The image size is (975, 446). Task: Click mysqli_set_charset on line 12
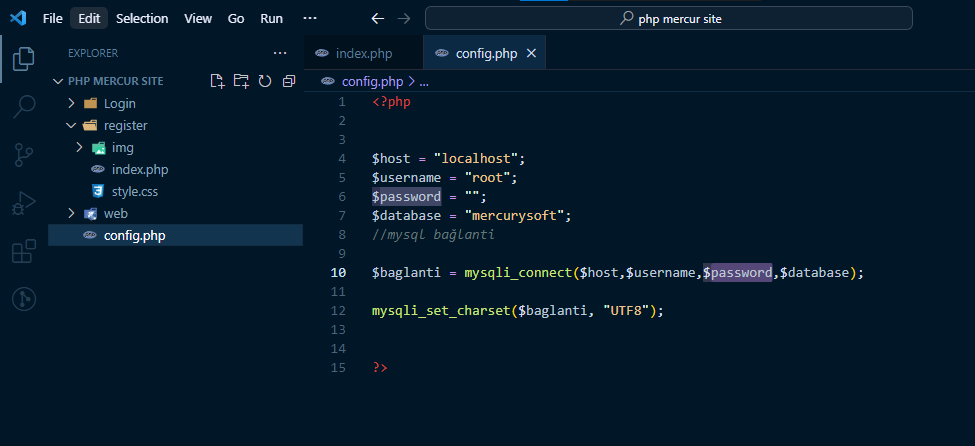tap(441, 311)
